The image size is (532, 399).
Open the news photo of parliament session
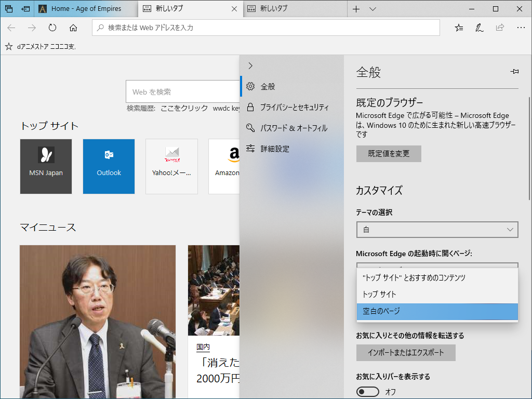click(214, 290)
